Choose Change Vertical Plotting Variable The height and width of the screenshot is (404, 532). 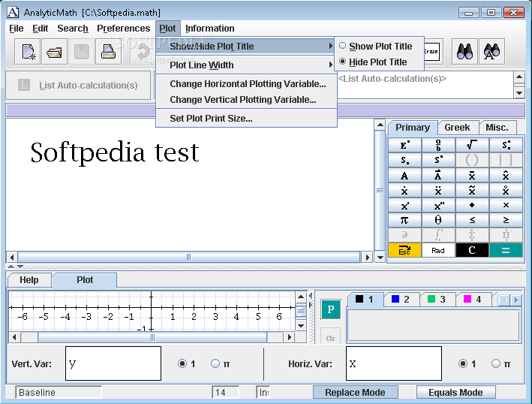tap(246, 99)
